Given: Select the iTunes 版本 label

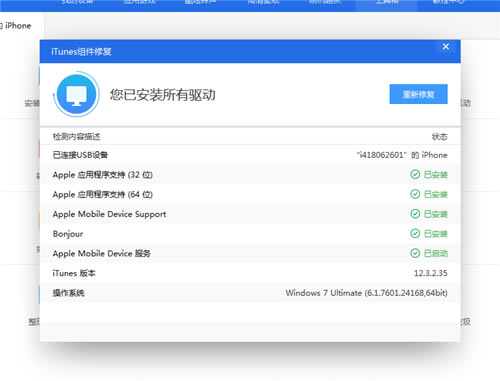Looking at the screenshot, I should point(74,273).
